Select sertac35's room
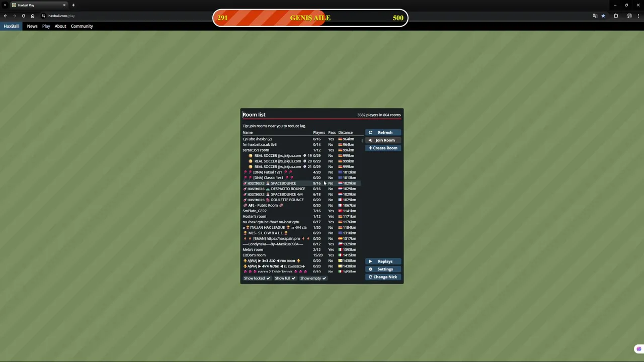 click(301, 150)
